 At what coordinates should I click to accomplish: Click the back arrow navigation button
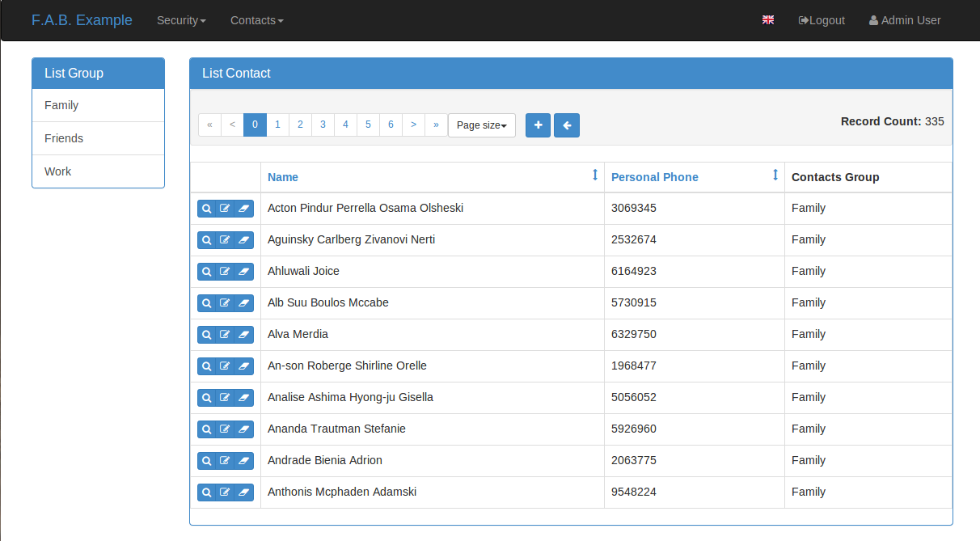pyautogui.click(x=567, y=125)
